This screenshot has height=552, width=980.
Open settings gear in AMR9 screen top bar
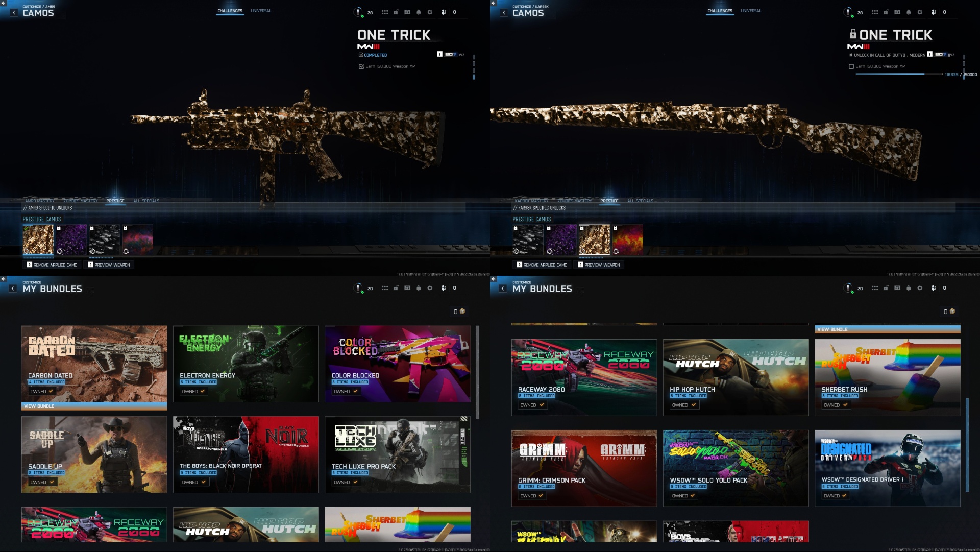430,12
